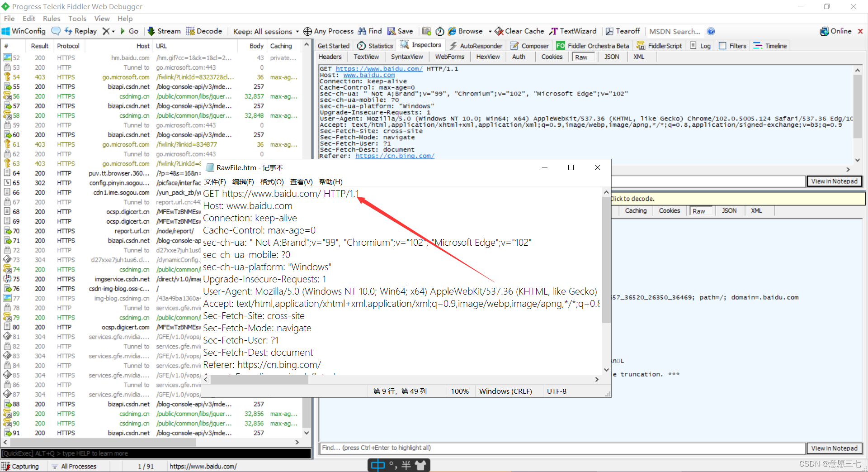Click the timer stopwatch toolbar icon

point(440,31)
